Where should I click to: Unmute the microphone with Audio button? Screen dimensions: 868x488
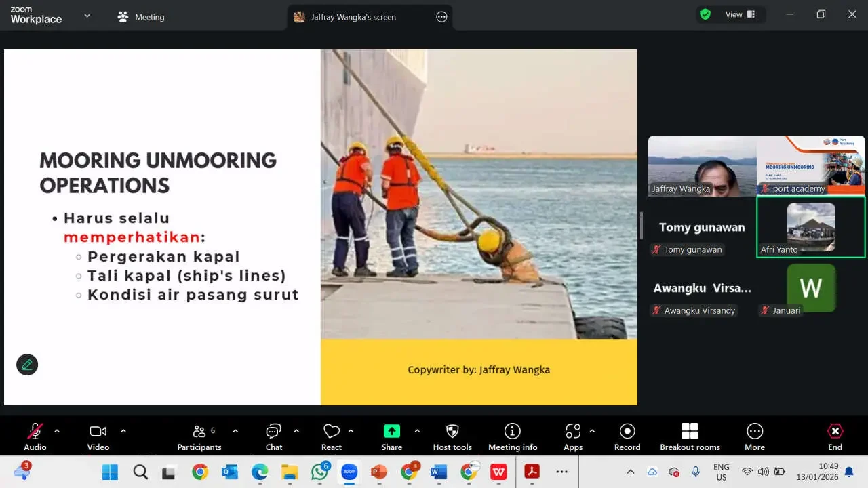(35, 436)
